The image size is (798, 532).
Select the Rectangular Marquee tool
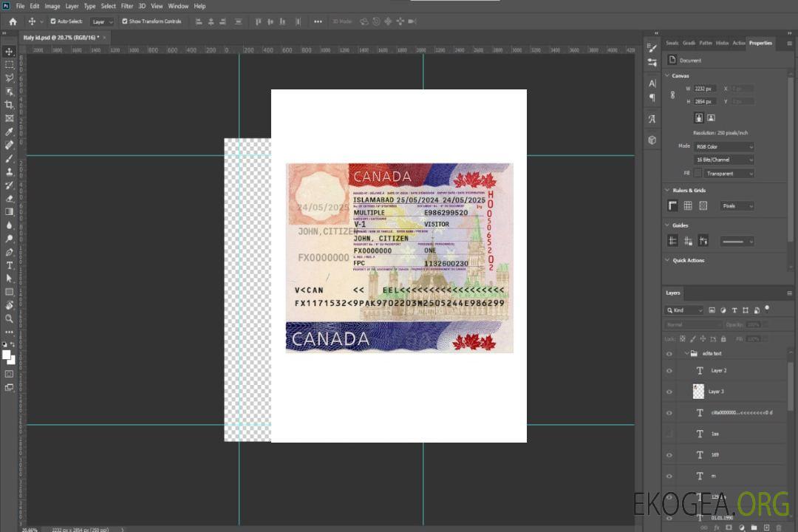point(9,65)
